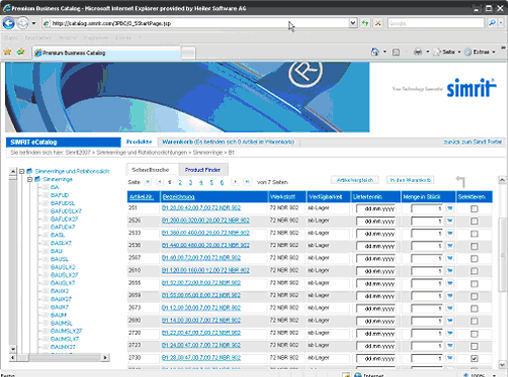
Task: Open the Home button dropdown arrow
Action: pyautogui.click(x=385, y=52)
